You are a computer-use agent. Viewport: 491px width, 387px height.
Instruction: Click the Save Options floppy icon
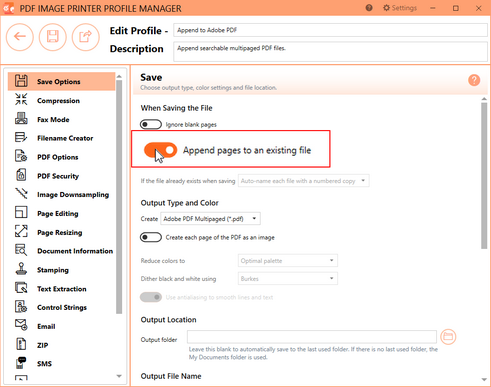point(21,81)
